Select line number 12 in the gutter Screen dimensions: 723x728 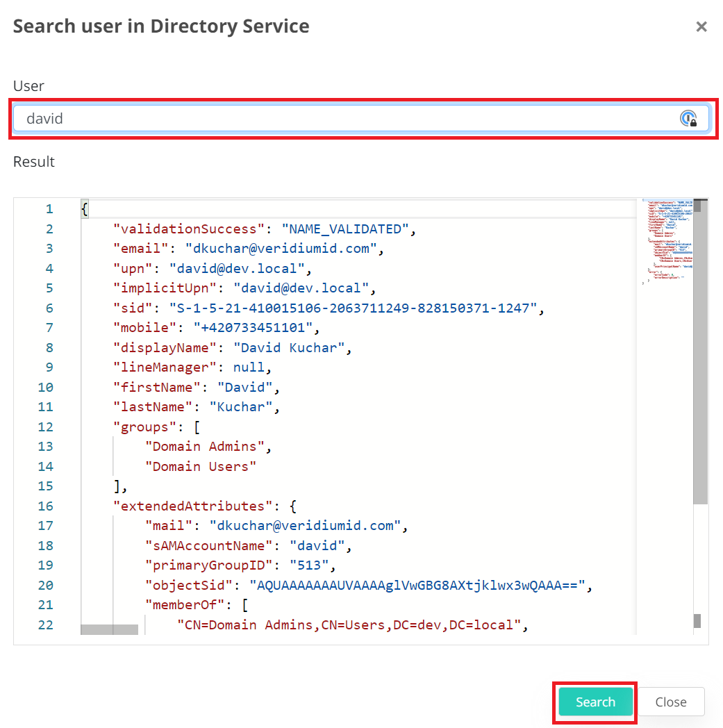click(45, 427)
